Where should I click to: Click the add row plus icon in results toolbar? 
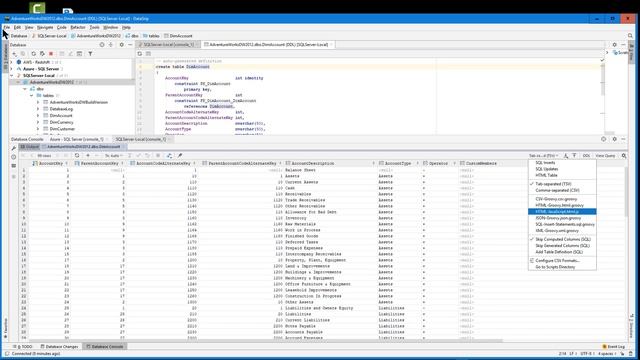[x=88, y=156]
